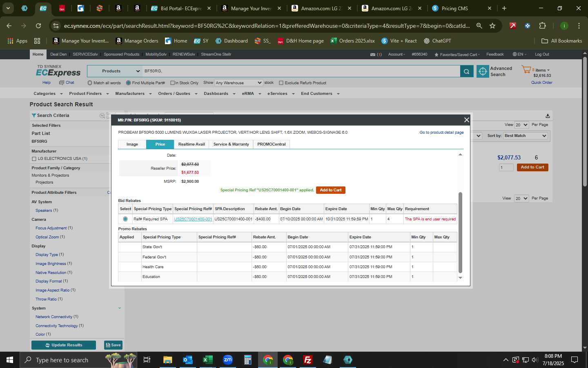
Task: Bookmark page with star icon
Action: 492,26
